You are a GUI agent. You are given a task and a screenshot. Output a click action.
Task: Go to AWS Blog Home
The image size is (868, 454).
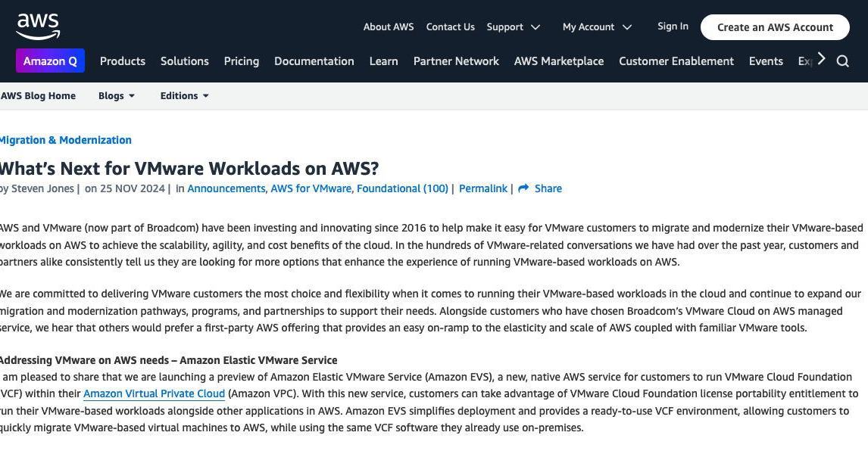[x=38, y=95]
